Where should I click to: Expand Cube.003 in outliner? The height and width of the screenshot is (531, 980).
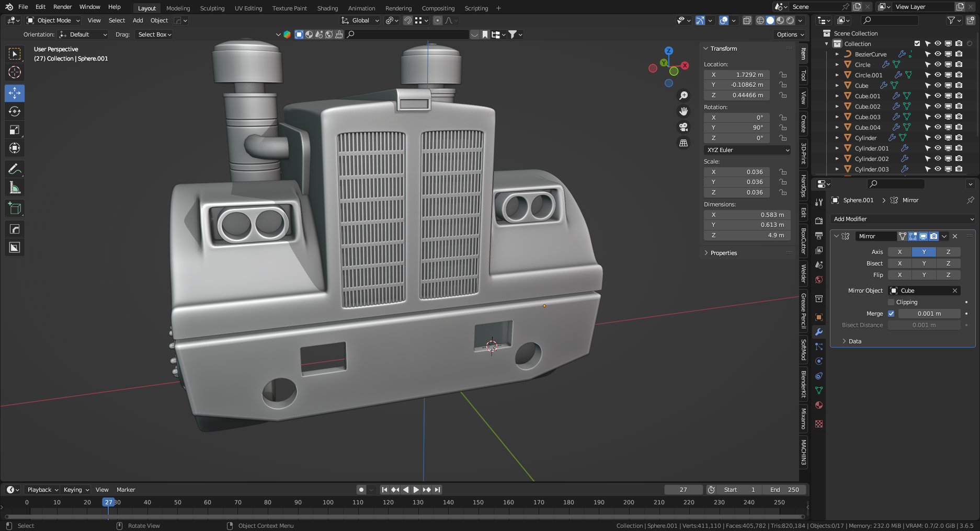837,117
